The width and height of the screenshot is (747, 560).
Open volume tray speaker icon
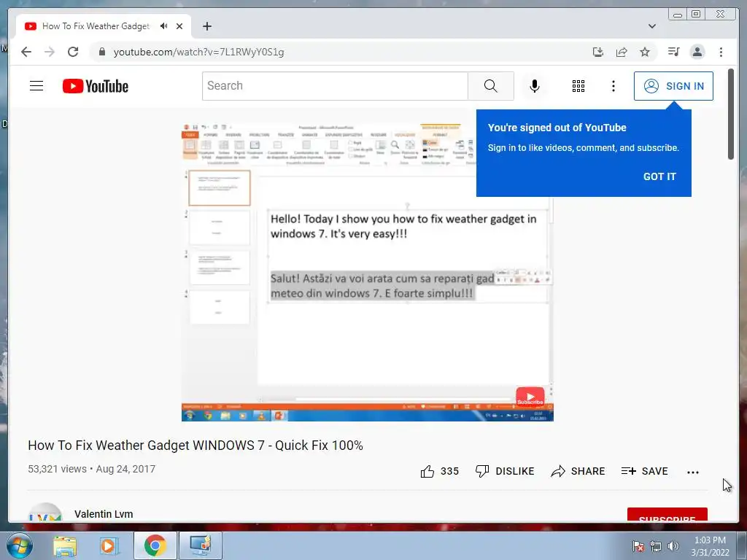coord(673,546)
